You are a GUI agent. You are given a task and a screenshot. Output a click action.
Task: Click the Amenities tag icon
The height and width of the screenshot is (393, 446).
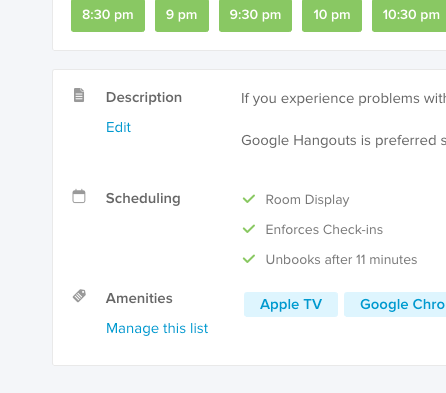pos(79,296)
